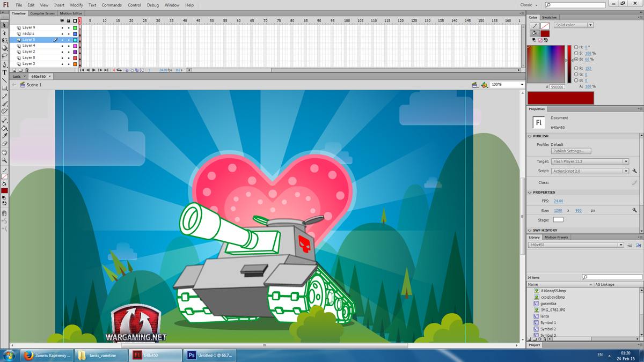Select the Rectangle tool
This screenshot has width=644, height=362.
tap(4, 88)
